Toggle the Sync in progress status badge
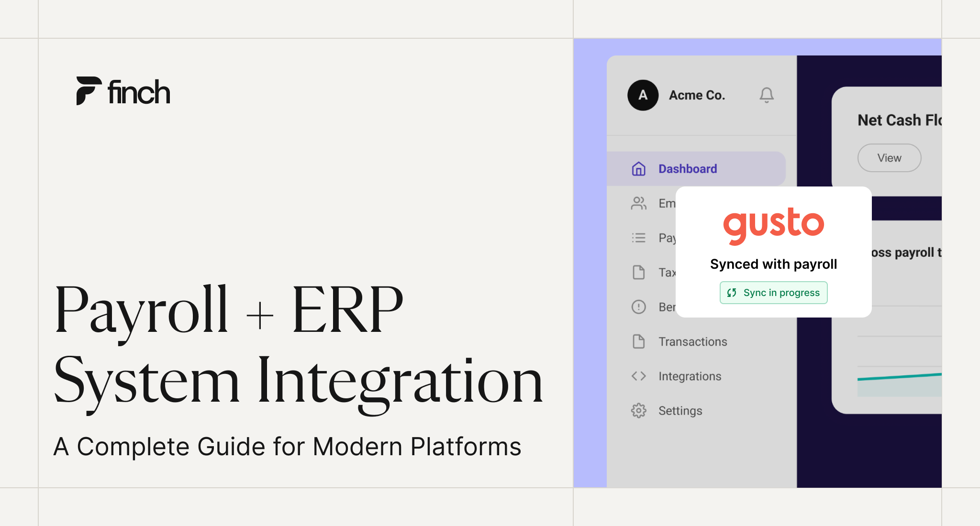980x526 pixels. click(x=773, y=293)
